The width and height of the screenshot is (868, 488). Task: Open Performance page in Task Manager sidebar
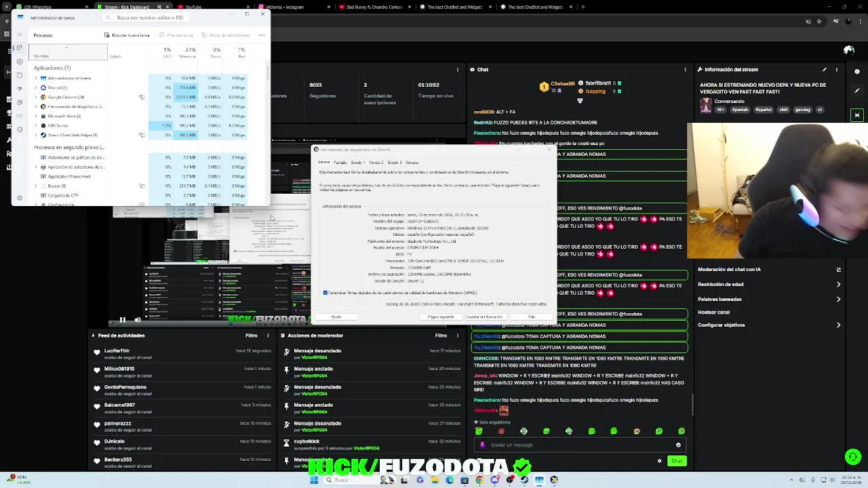click(x=20, y=62)
